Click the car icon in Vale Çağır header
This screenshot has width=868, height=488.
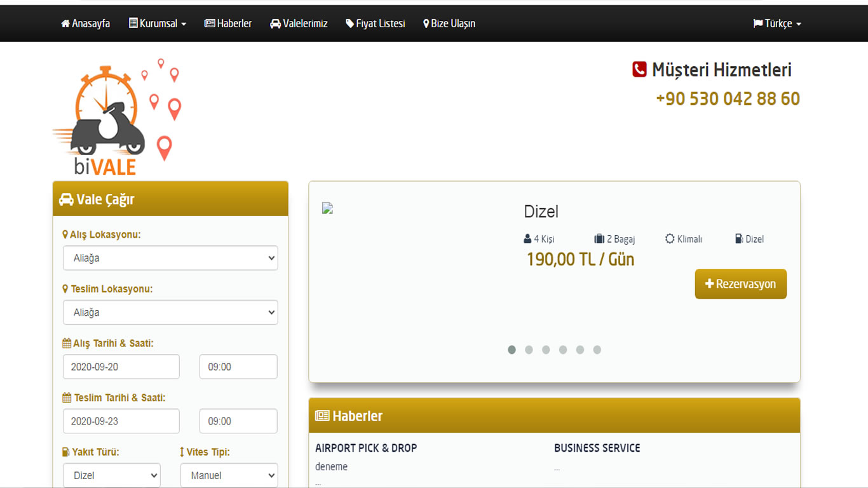click(66, 200)
